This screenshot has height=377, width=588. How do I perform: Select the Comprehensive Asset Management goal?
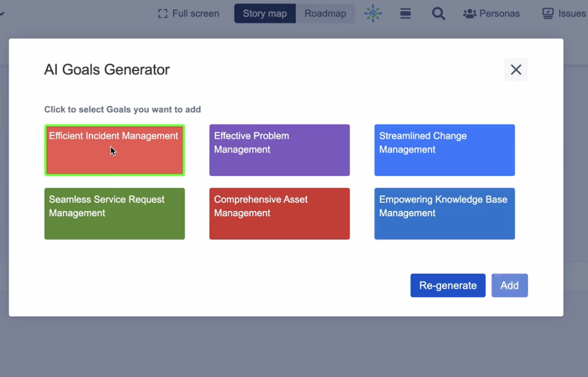(279, 213)
